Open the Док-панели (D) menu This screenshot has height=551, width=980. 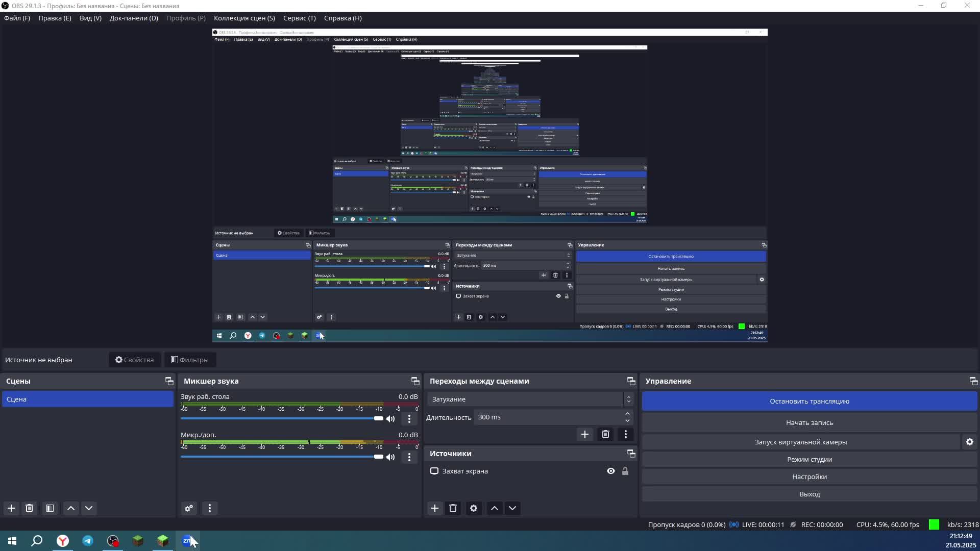click(x=134, y=18)
